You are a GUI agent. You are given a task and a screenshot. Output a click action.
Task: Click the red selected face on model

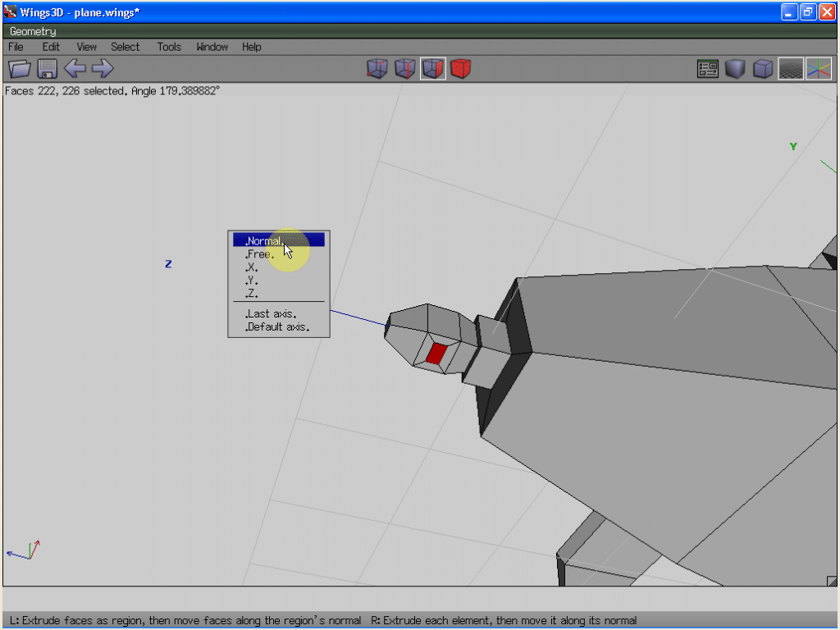click(436, 354)
